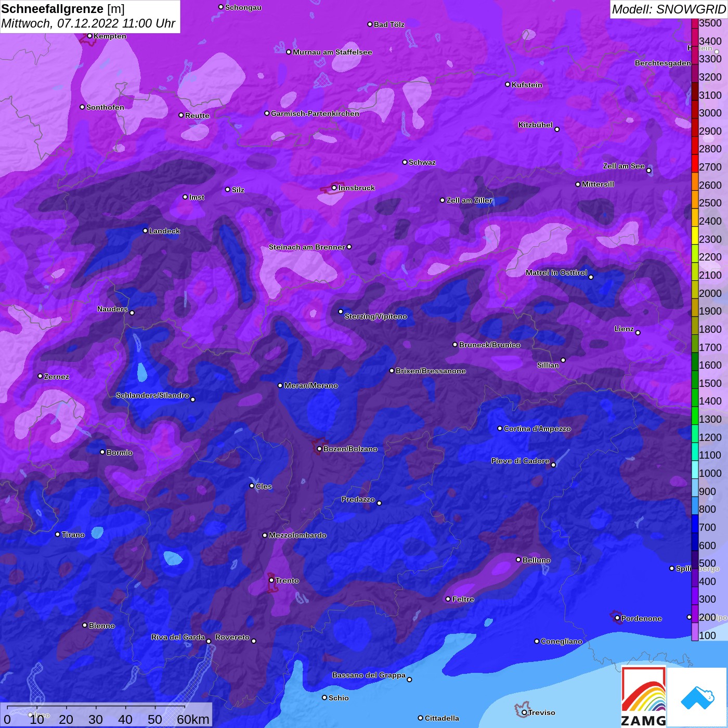
Task: Click the Zell am Ziller label
Action: 470,200
